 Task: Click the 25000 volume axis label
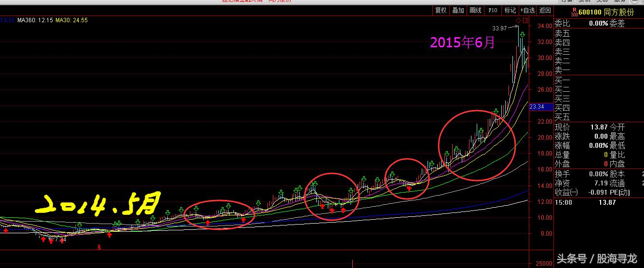point(544,263)
